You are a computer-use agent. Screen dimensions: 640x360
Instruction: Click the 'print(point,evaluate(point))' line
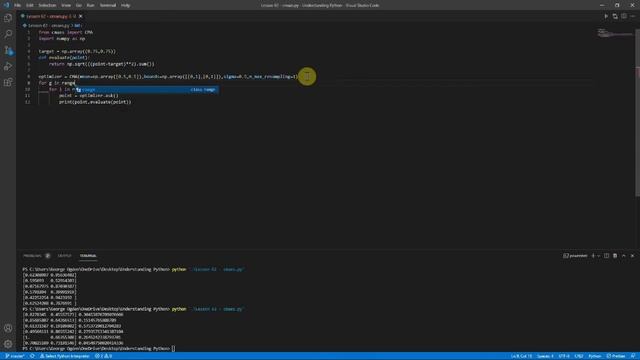click(95, 102)
